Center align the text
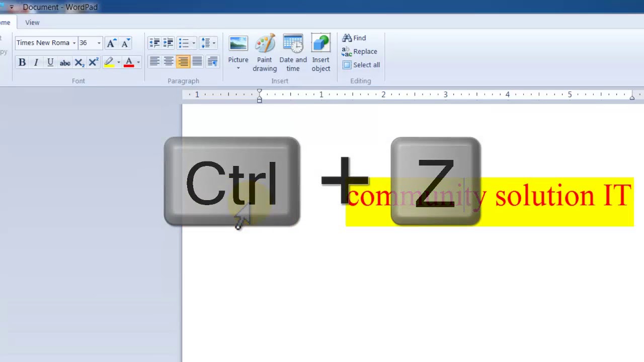This screenshot has width=644, height=362. [x=169, y=62]
